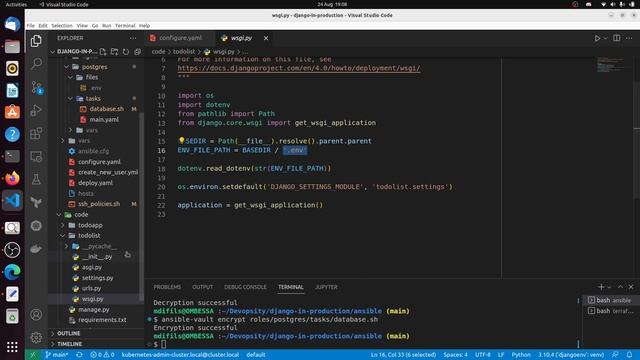640x360 pixels.
Task: Open the Testing flask view
Action: (36, 179)
